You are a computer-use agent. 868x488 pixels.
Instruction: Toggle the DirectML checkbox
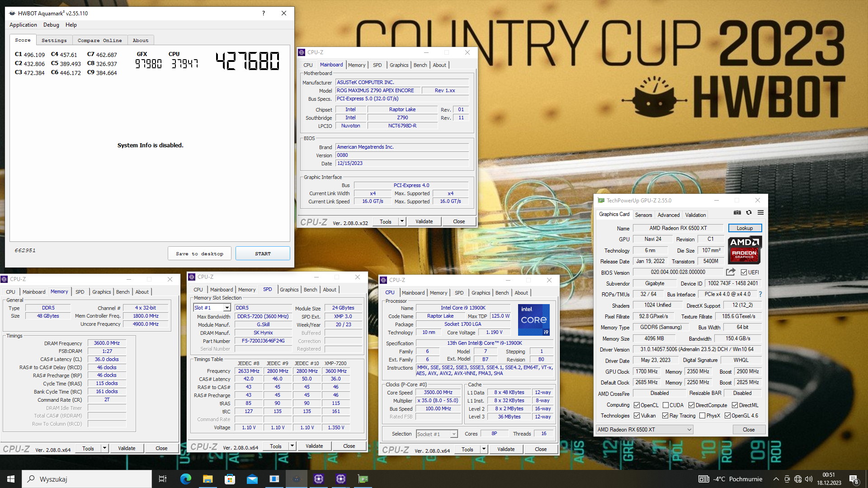(x=735, y=405)
